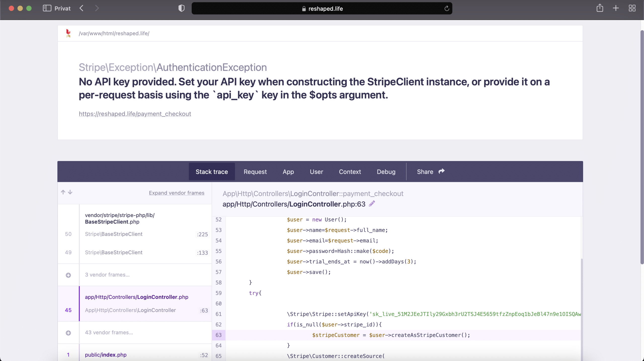This screenshot has height=361, width=644.
Task: Open the Safari share sheet icon
Action: [x=600, y=8]
